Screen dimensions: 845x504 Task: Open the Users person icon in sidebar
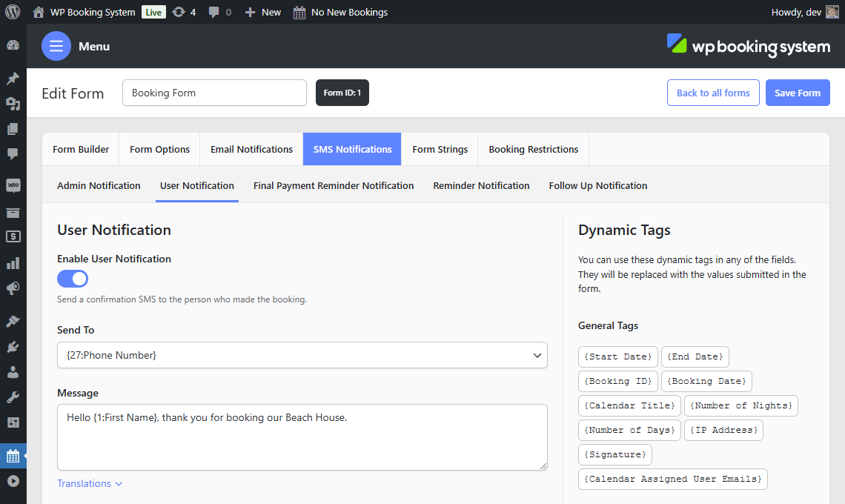pyautogui.click(x=13, y=372)
